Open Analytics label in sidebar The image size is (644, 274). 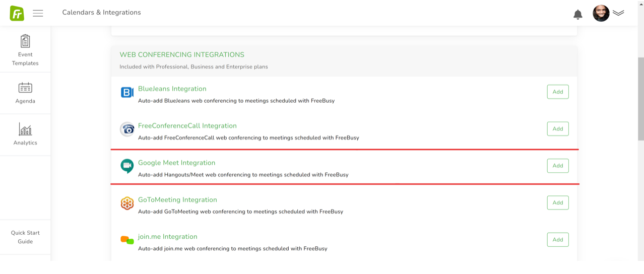point(25,143)
